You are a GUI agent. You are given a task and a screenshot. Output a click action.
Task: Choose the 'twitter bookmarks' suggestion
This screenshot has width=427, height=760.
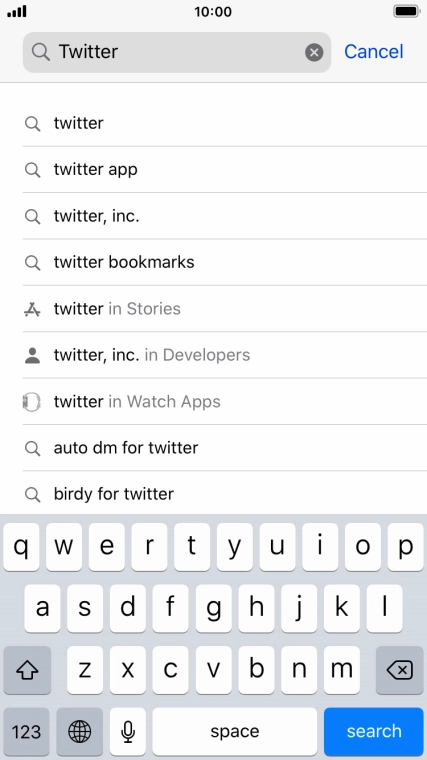coord(225,262)
